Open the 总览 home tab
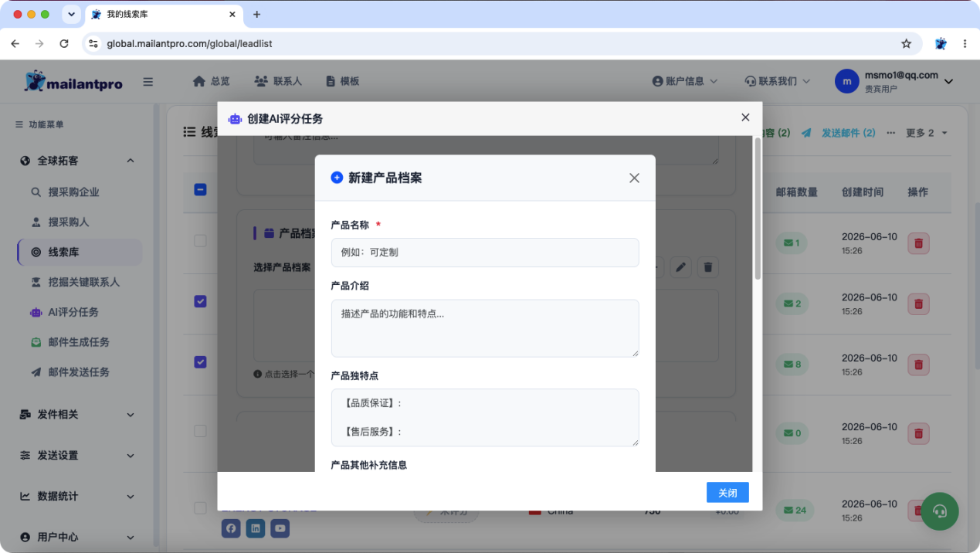 [211, 81]
